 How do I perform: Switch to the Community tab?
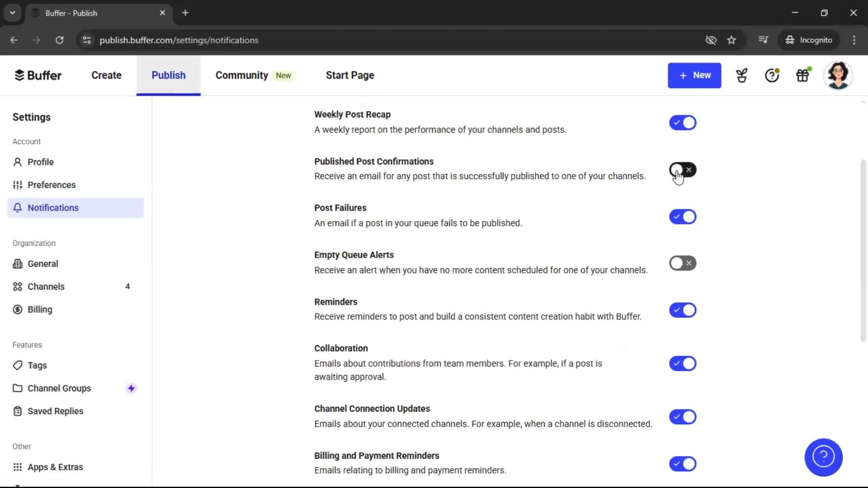[x=241, y=75]
